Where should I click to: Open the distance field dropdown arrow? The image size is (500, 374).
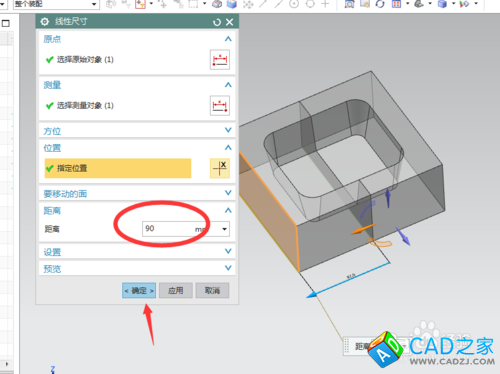tap(224, 229)
